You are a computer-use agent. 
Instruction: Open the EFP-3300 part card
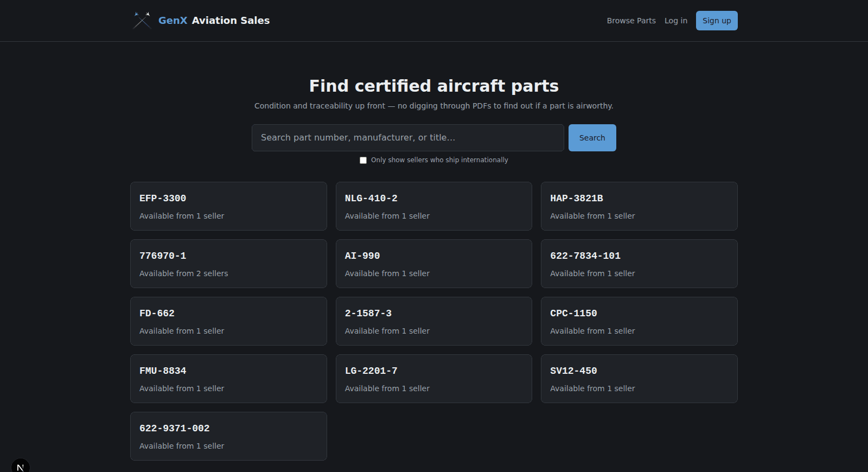228,206
